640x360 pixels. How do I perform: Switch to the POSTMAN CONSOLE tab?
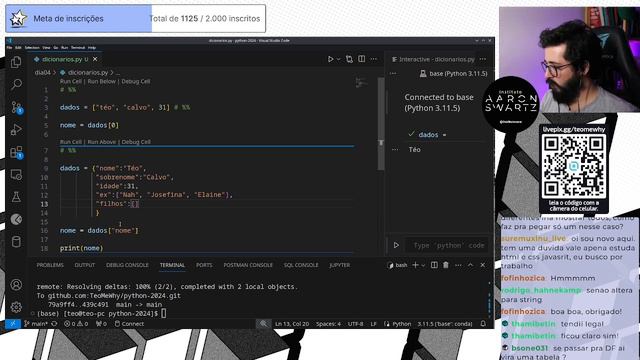point(248,265)
